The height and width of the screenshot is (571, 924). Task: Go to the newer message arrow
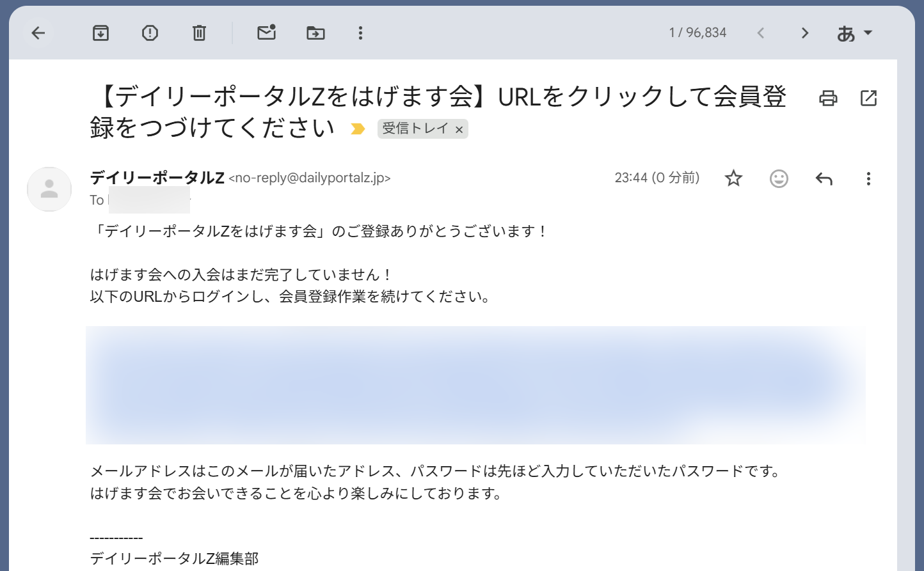click(761, 33)
